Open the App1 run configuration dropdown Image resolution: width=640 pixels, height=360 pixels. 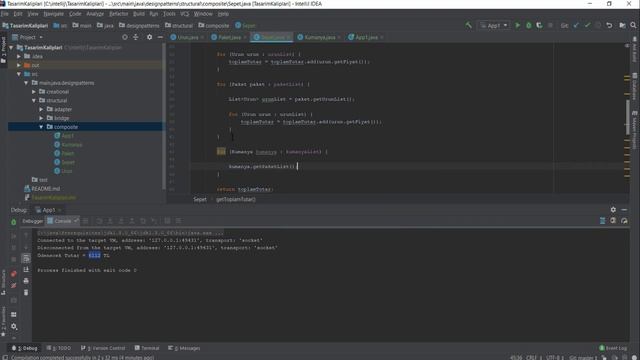tap(494, 25)
